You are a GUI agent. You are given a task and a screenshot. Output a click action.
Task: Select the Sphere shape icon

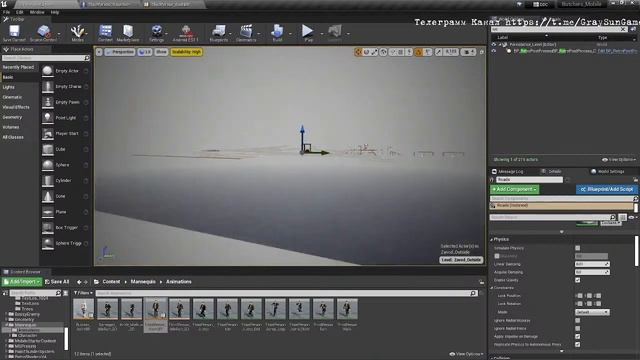point(48,165)
